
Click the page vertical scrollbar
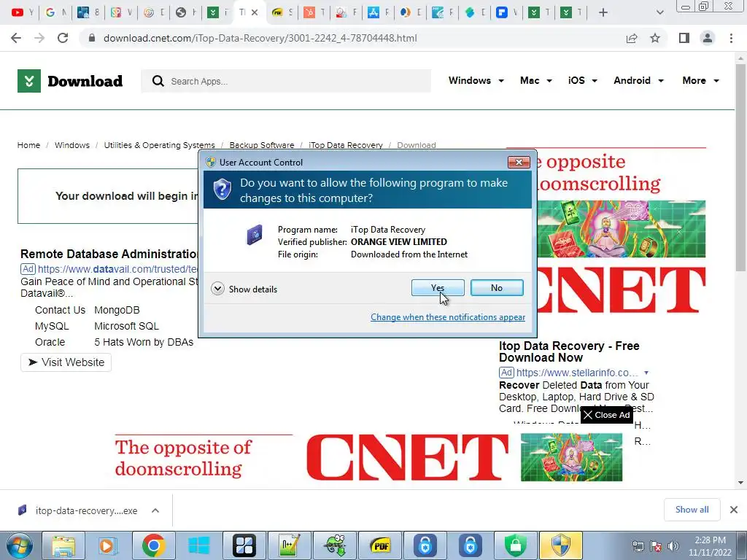click(740, 167)
